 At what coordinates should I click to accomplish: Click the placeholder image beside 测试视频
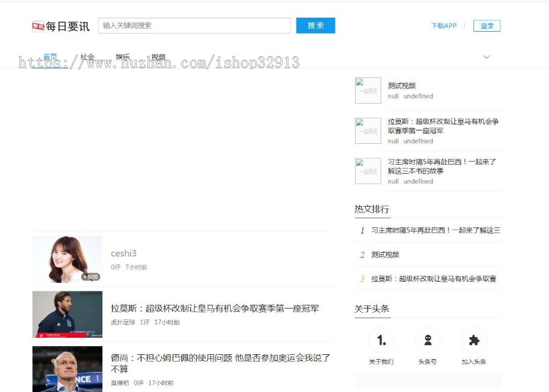pyautogui.click(x=368, y=90)
